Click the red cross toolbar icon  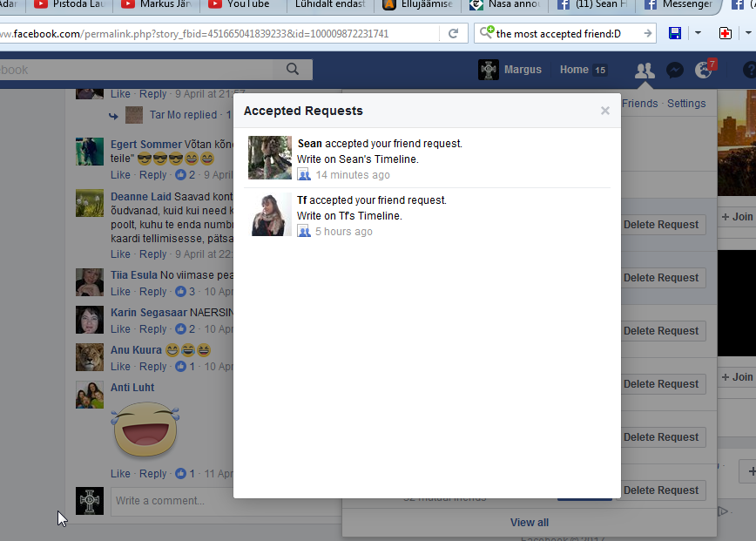pos(726,33)
